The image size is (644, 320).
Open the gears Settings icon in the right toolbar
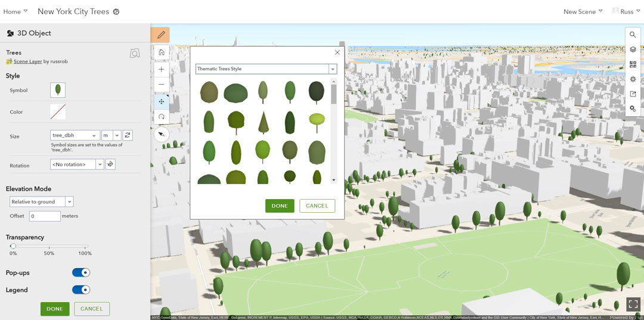point(633,108)
